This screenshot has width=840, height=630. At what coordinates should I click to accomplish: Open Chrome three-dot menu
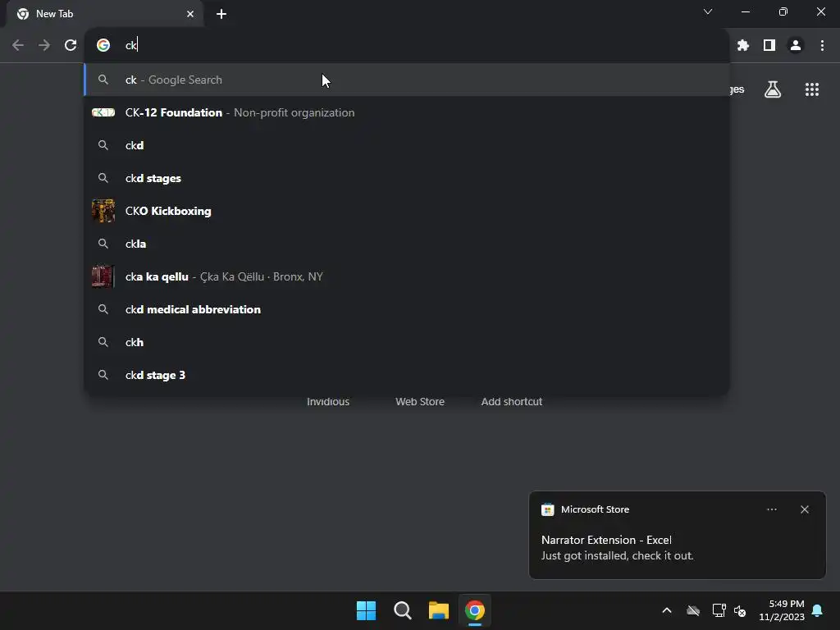click(822, 46)
